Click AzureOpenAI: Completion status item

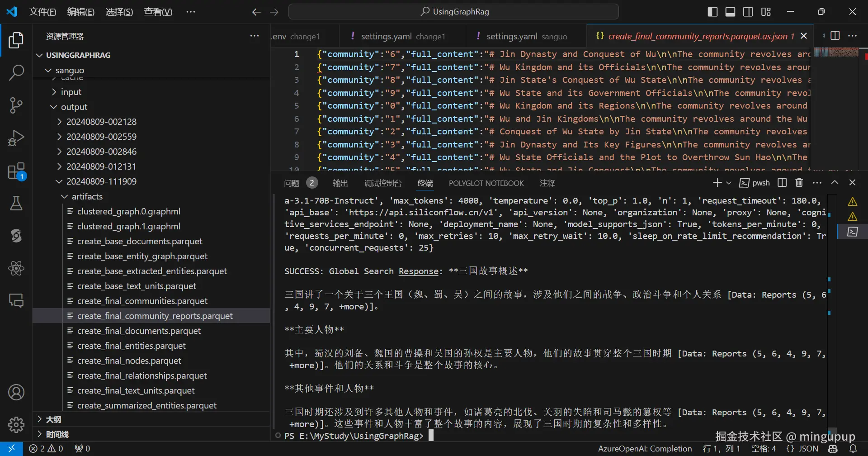pyautogui.click(x=645, y=449)
